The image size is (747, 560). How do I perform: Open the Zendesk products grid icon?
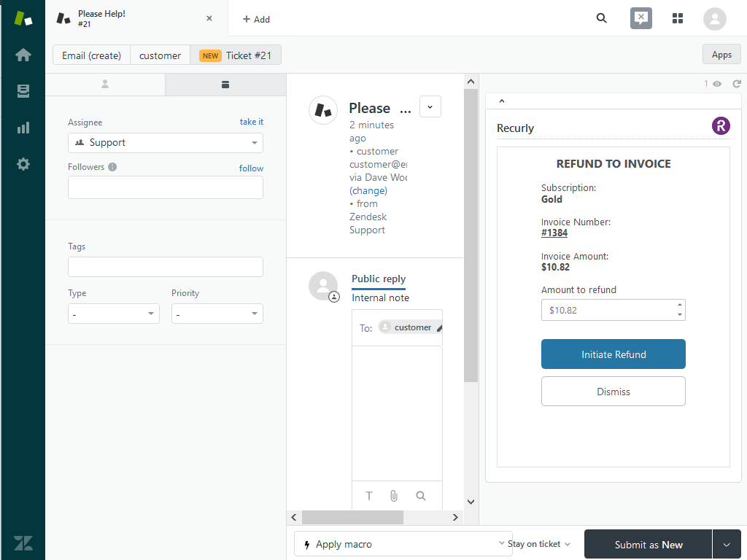pos(678,18)
